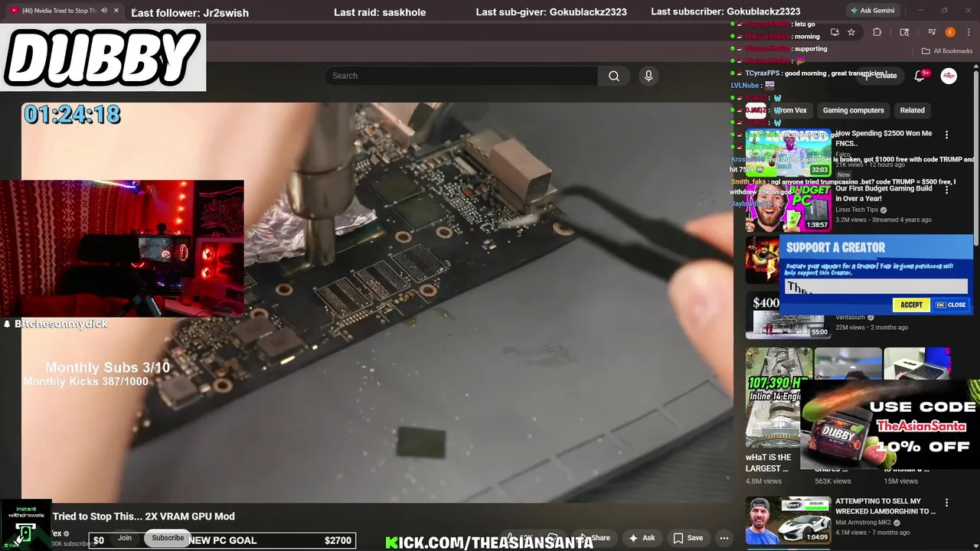This screenshot has height=551, width=980.
Task: Click the Search tabs icon in Chrome toolbar
Action: point(904,32)
